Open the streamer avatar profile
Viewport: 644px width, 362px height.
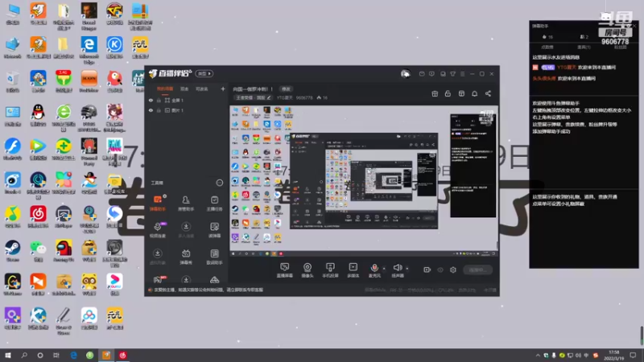(x=406, y=74)
